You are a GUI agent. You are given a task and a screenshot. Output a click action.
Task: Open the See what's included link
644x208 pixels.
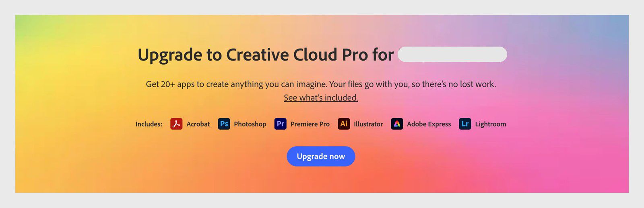tap(321, 98)
